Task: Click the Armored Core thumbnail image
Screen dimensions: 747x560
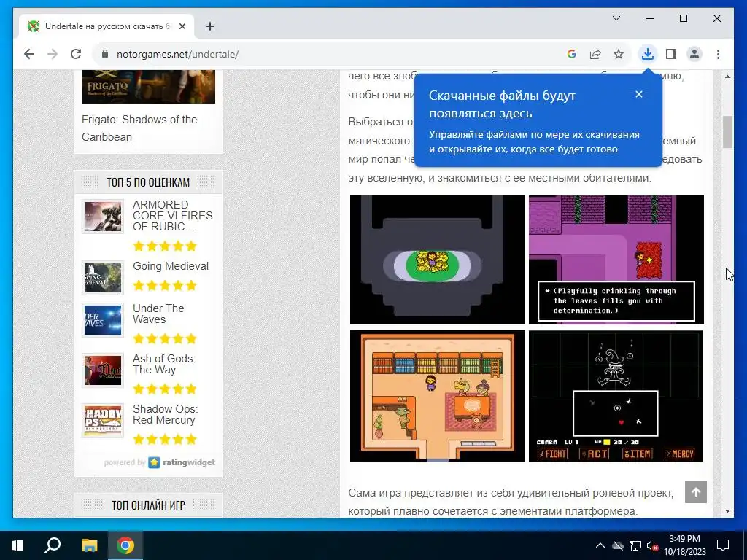Action: pyautogui.click(x=102, y=217)
